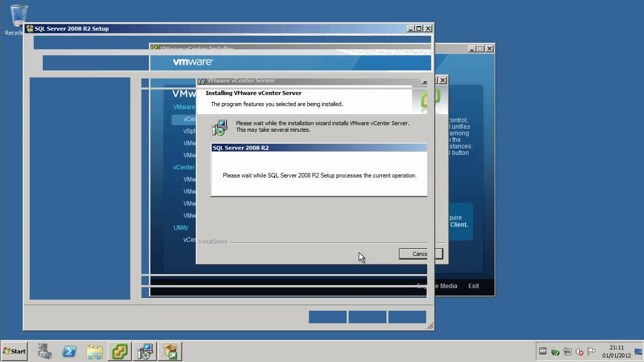Open the clock showing 21:11
This screenshot has height=362, width=644.
[616, 351]
